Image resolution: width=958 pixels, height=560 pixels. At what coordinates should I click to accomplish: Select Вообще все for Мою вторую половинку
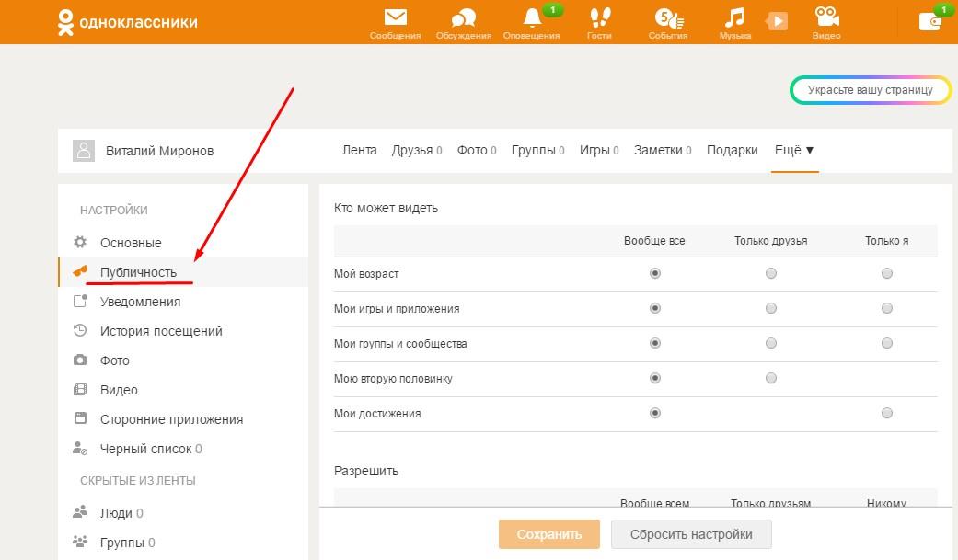(655, 378)
